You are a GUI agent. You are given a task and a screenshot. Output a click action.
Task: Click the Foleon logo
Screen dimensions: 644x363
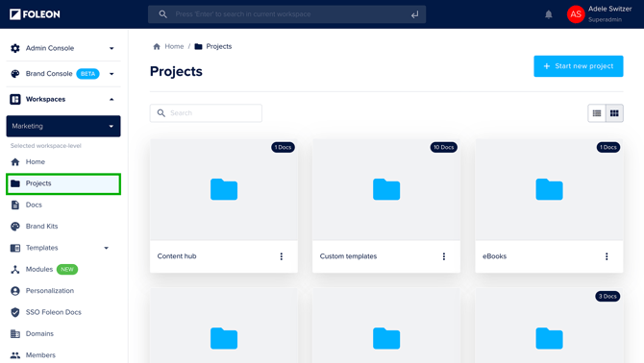(x=35, y=14)
